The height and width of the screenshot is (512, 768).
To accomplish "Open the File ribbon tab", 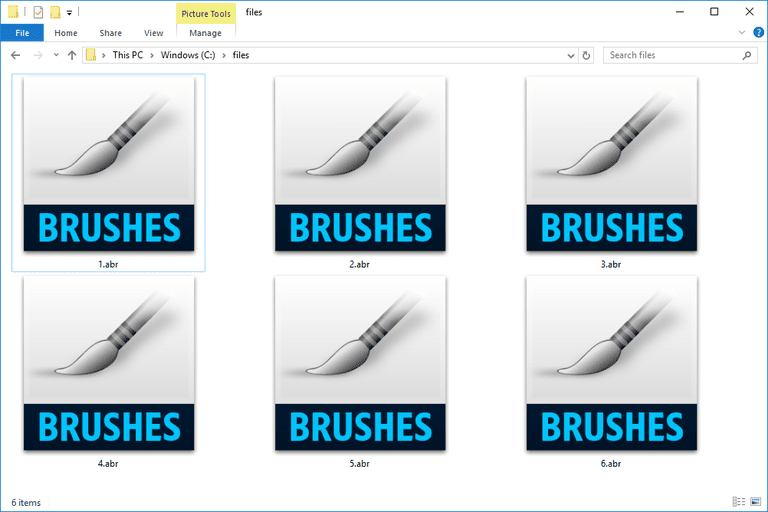I will (x=22, y=33).
